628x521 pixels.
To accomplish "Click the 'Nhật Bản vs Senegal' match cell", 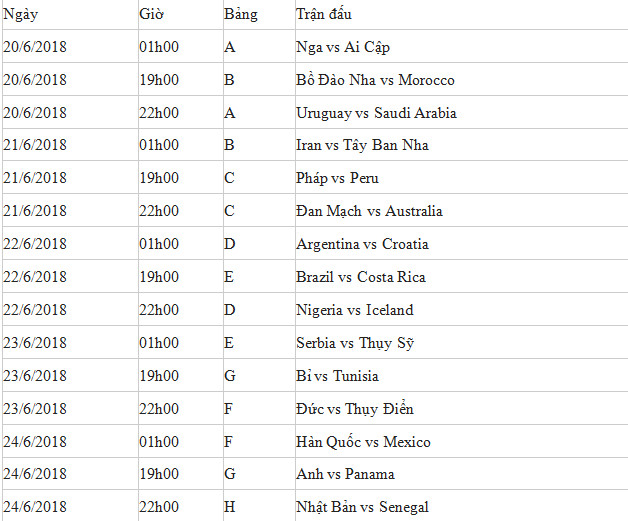I will coord(362,507).
